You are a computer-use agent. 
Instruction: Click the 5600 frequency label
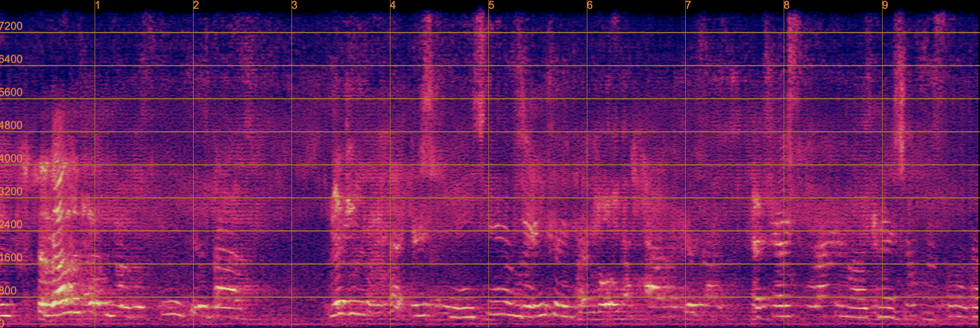click(11, 92)
